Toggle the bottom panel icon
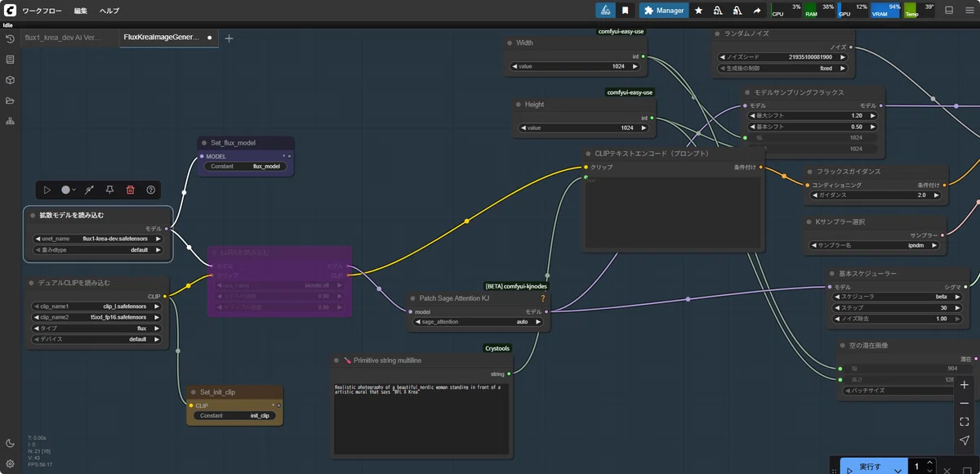This screenshot has width=980, height=474. coord(948,11)
